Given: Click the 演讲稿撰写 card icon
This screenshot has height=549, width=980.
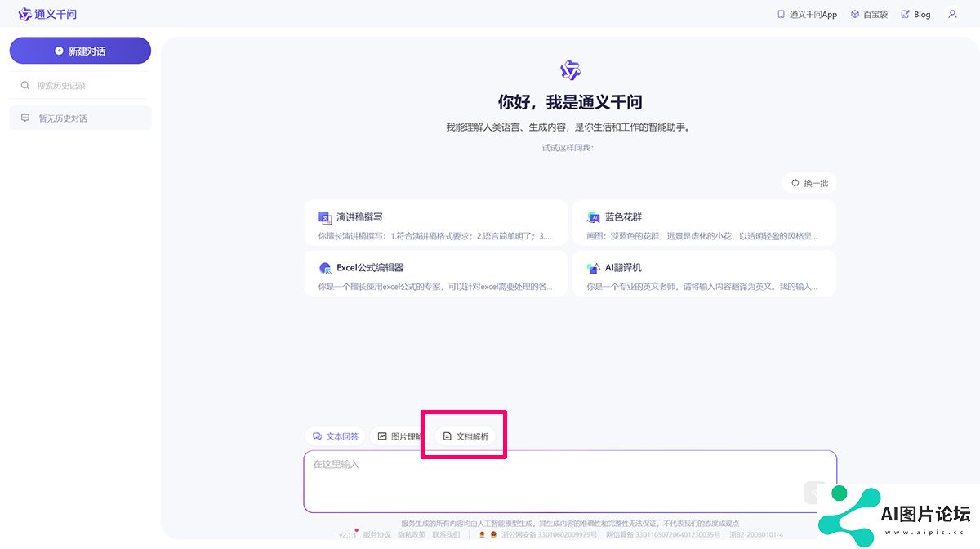Looking at the screenshot, I should (325, 218).
